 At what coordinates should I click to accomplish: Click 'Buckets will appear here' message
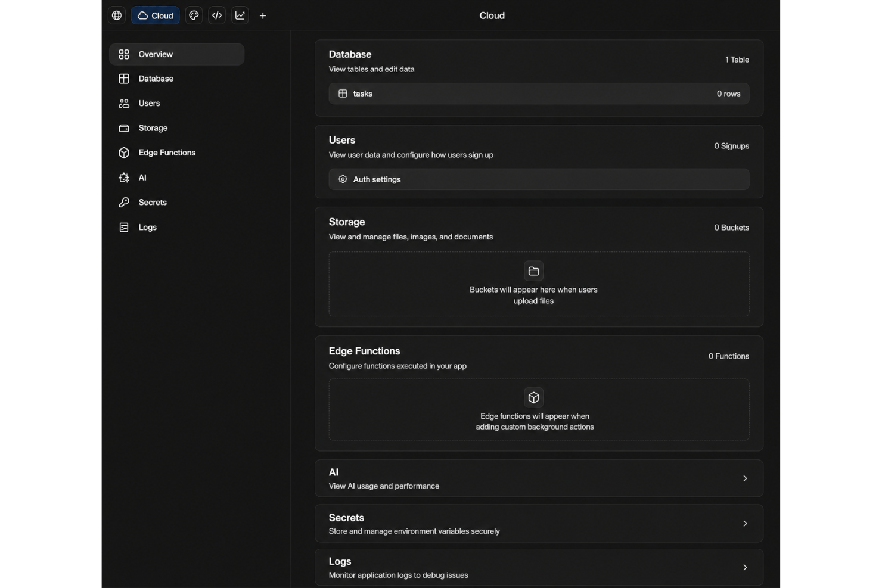pyautogui.click(x=533, y=295)
